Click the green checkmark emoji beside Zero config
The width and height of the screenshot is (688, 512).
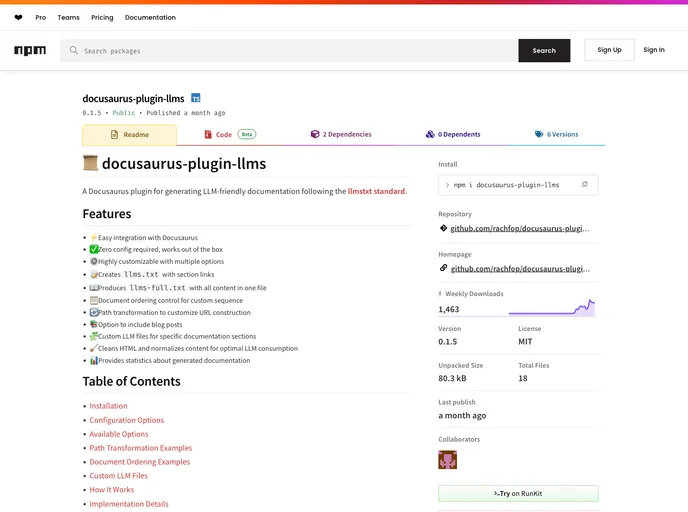(x=93, y=249)
